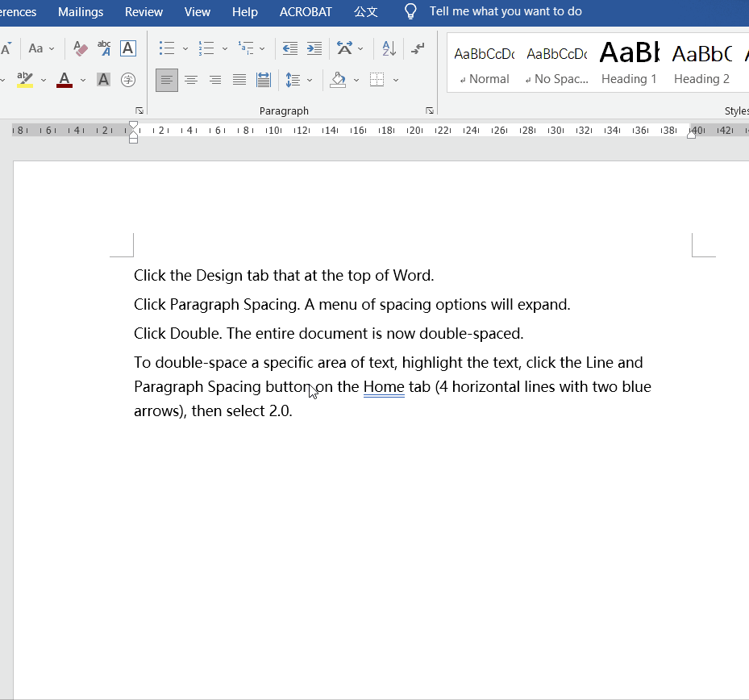Toggle justify alignment
Viewport: 749px width, 700px height.
tap(239, 79)
